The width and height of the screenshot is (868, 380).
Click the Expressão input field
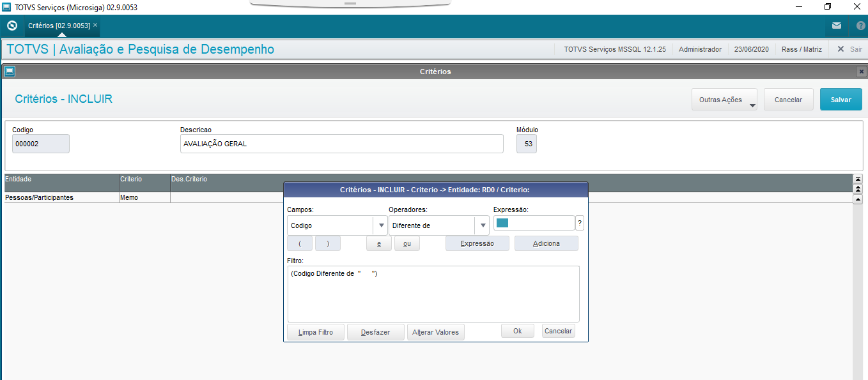[x=534, y=223]
